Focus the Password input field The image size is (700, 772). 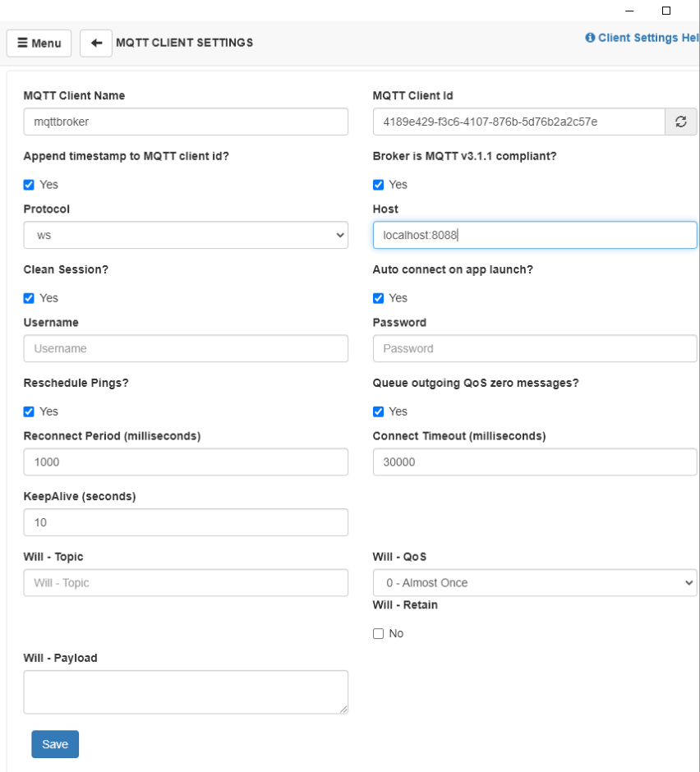(x=535, y=348)
